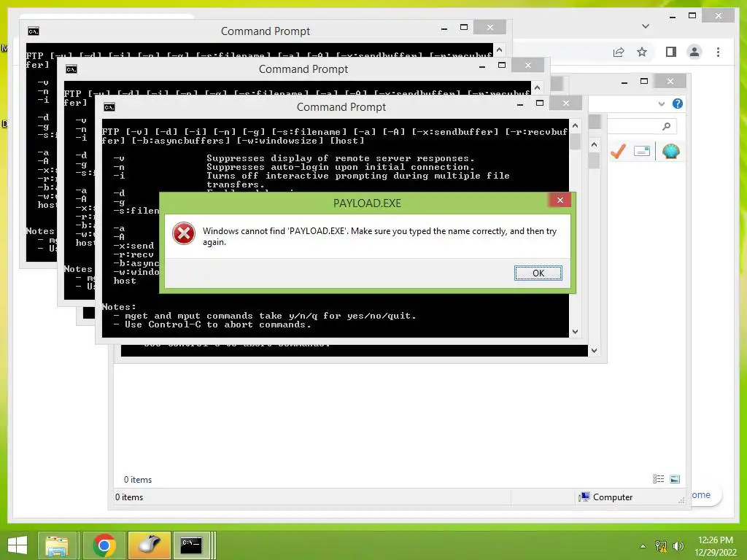
Task: Maximize the front Command Prompt window
Action: click(x=540, y=103)
